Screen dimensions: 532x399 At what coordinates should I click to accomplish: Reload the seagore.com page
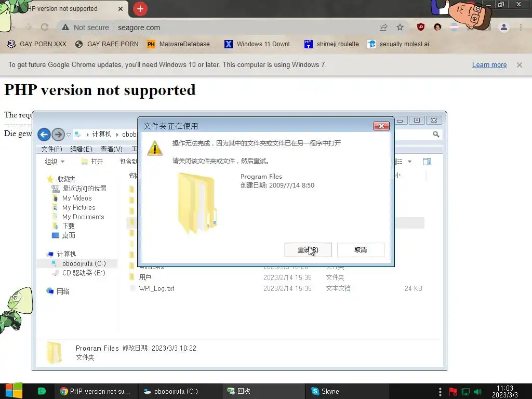coord(45,27)
